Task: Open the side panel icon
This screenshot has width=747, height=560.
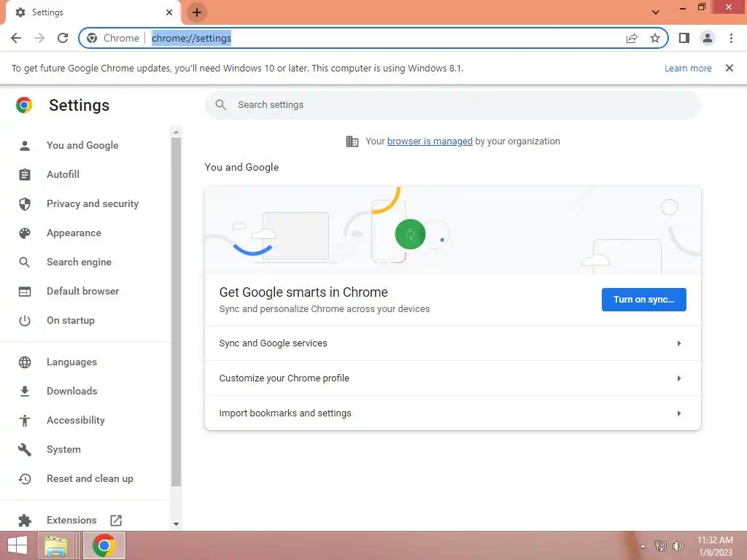Action: (x=684, y=38)
